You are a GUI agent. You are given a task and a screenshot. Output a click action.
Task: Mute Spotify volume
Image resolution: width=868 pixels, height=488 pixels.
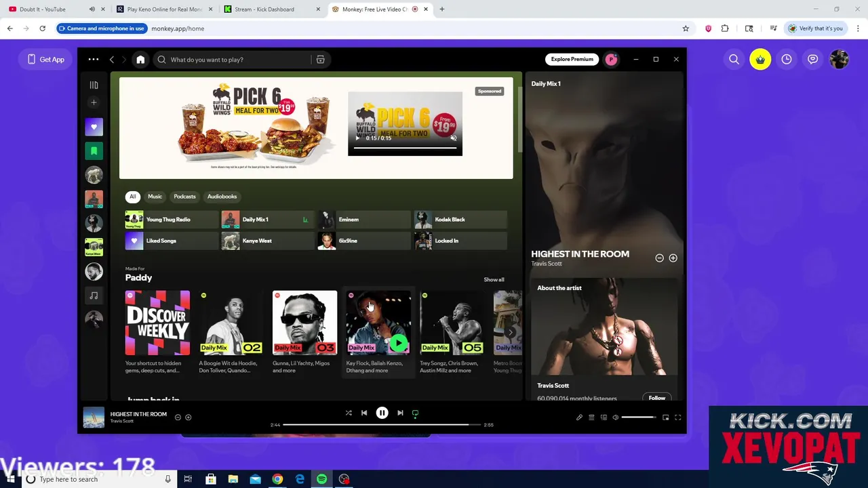pyautogui.click(x=616, y=418)
